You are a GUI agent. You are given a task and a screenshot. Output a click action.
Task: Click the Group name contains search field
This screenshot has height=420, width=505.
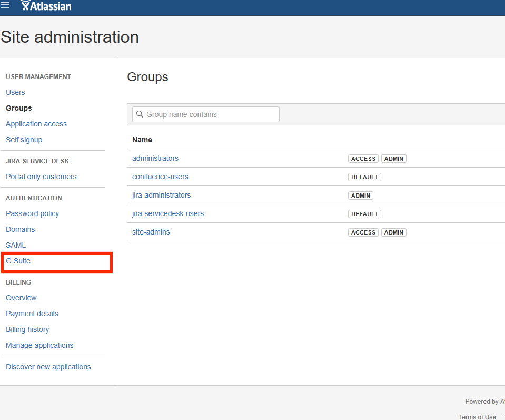(205, 114)
